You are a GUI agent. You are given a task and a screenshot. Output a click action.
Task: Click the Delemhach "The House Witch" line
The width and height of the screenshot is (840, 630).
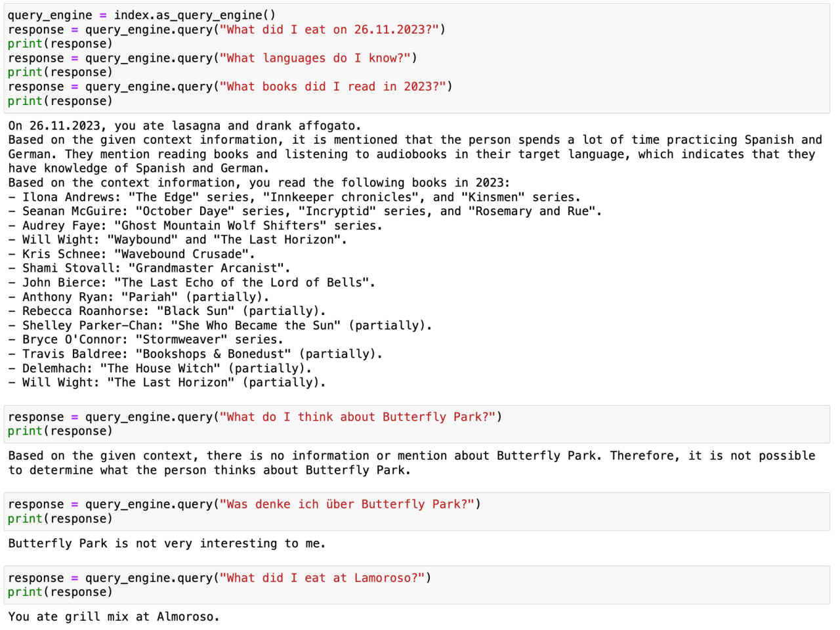point(166,369)
